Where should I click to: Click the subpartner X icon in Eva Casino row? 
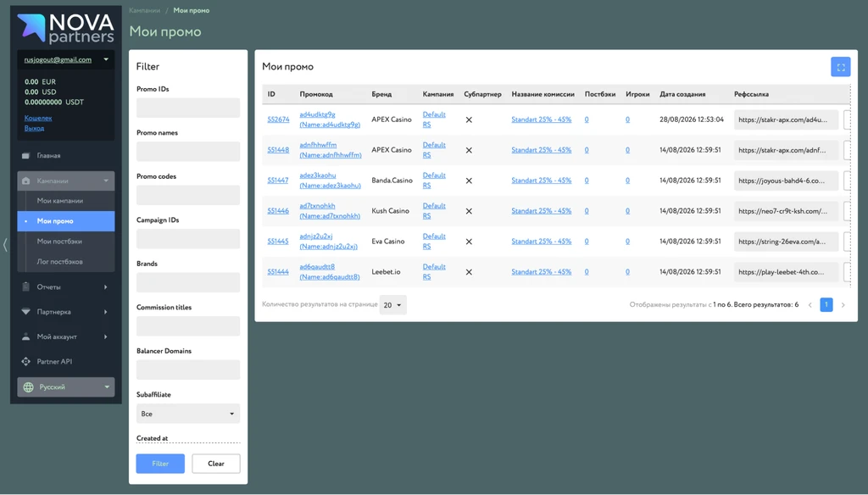tap(469, 242)
